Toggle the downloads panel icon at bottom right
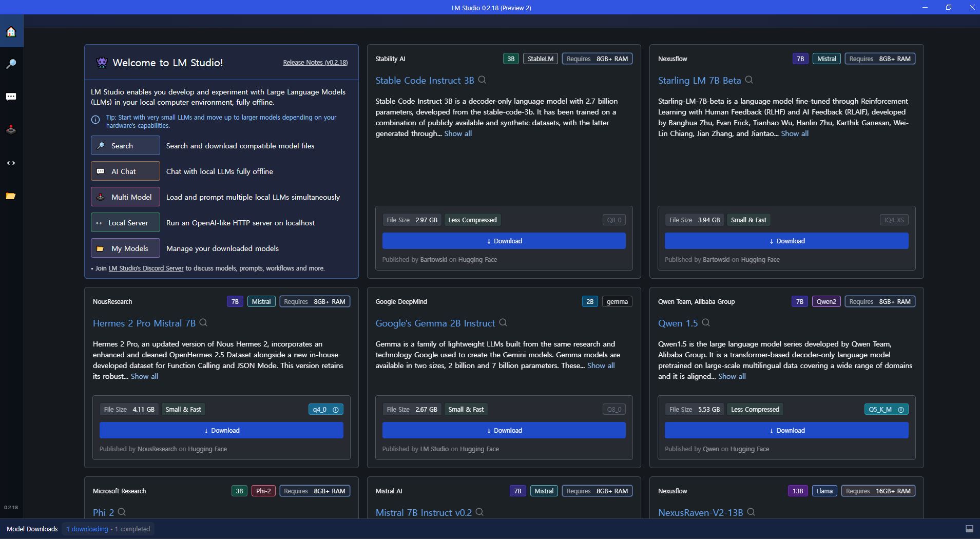 click(969, 529)
